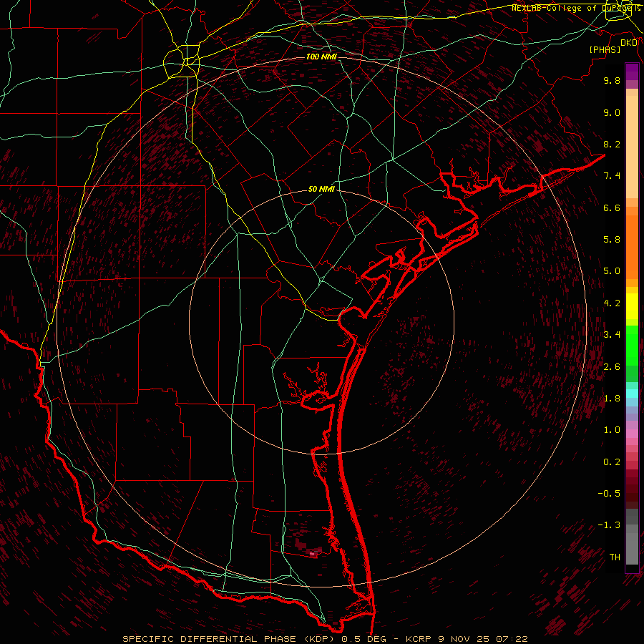Select the -0.5 scale value
Image resolution: width=644 pixels, height=644 pixels.
click(x=609, y=494)
